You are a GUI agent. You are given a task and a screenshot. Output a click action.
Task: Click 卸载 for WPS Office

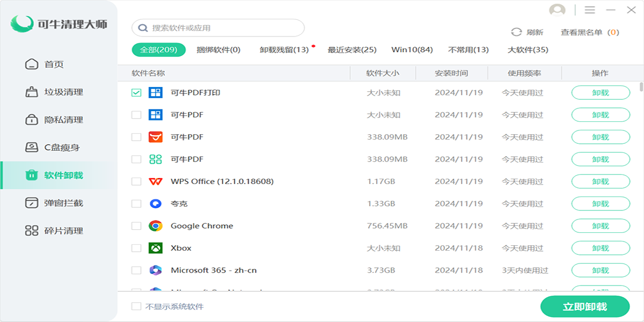601,181
